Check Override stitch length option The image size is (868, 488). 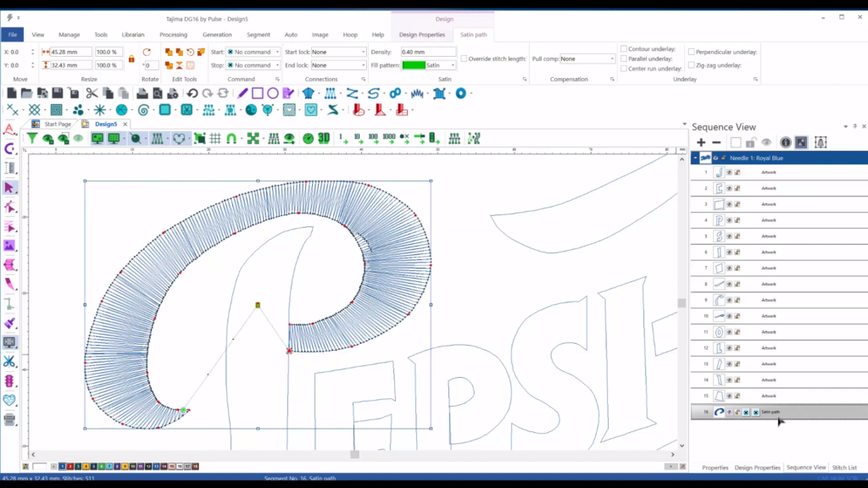tap(464, 58)
